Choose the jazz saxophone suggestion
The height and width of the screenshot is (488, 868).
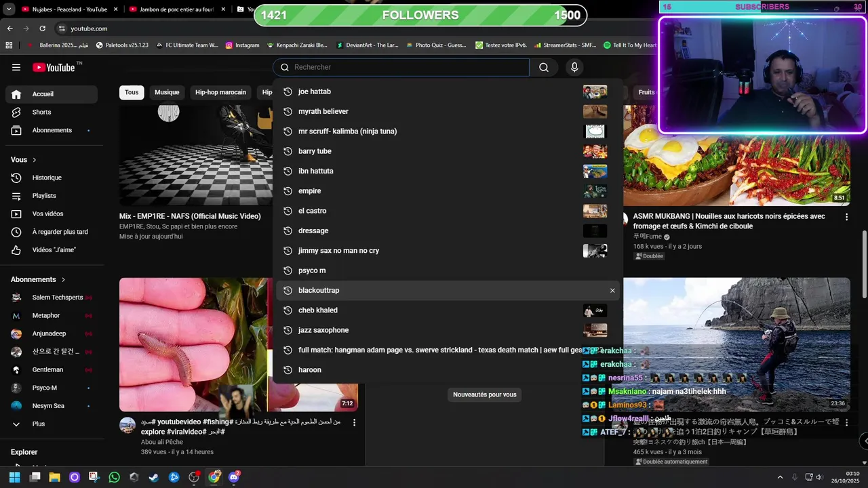[448, 330]
